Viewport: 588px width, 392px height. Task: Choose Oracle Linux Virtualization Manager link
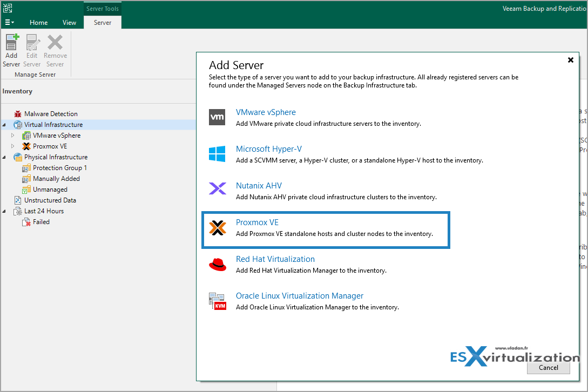[x=300, y=296]
